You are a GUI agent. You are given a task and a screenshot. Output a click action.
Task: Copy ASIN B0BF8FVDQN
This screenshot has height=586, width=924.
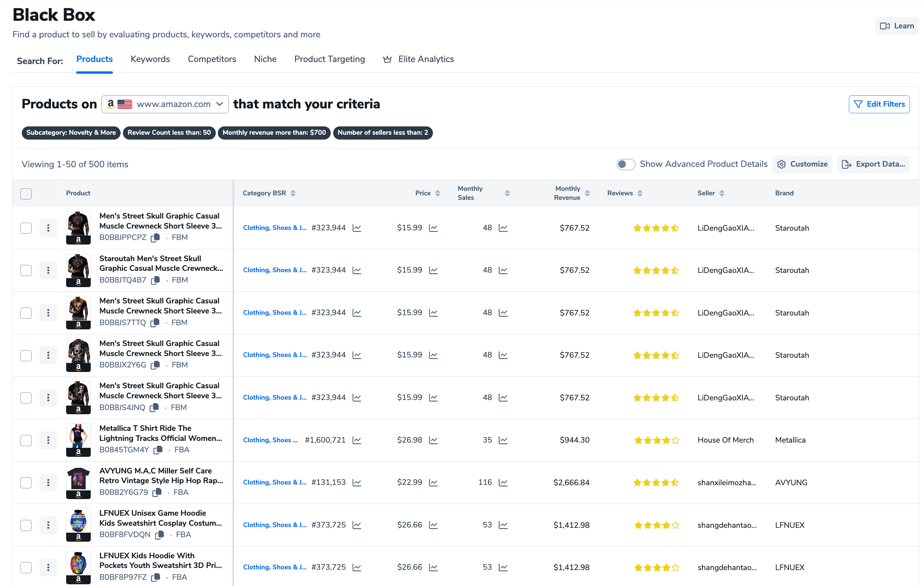click(x=160, y=535)
